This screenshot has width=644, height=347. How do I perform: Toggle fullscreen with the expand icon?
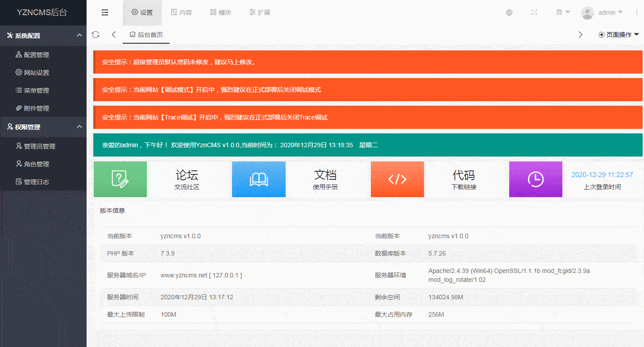tap(534, 12)
